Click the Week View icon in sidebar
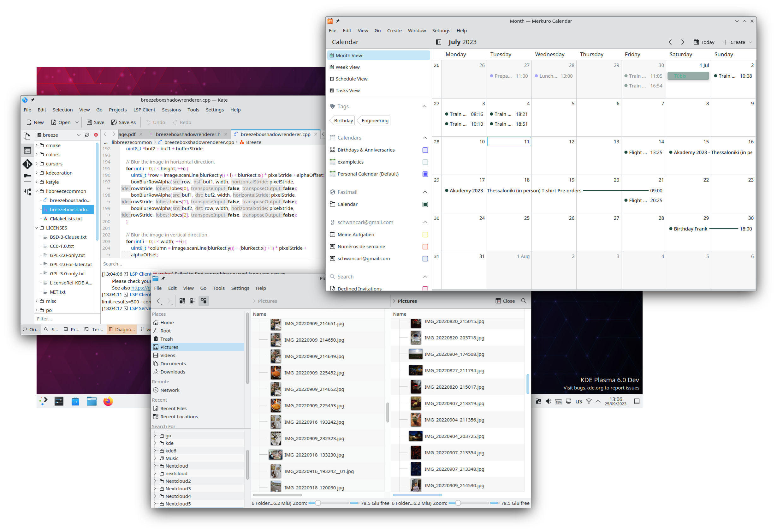 [x=332, y=67]
